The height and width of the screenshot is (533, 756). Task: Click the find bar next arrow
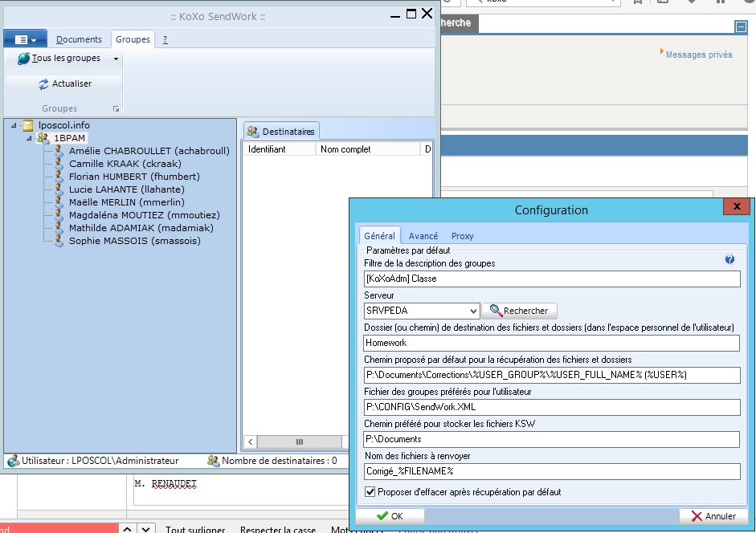pos(146,529)
